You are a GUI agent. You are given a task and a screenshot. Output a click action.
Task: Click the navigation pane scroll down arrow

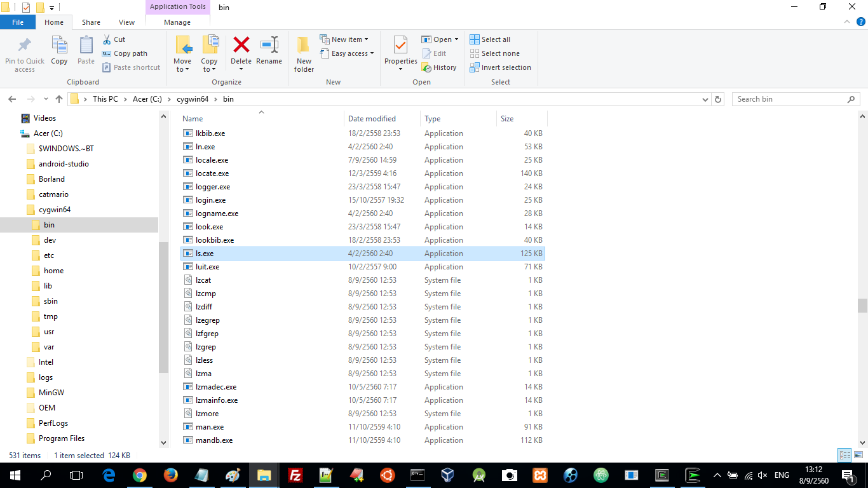pyautogui.click(x=163, y=442)
